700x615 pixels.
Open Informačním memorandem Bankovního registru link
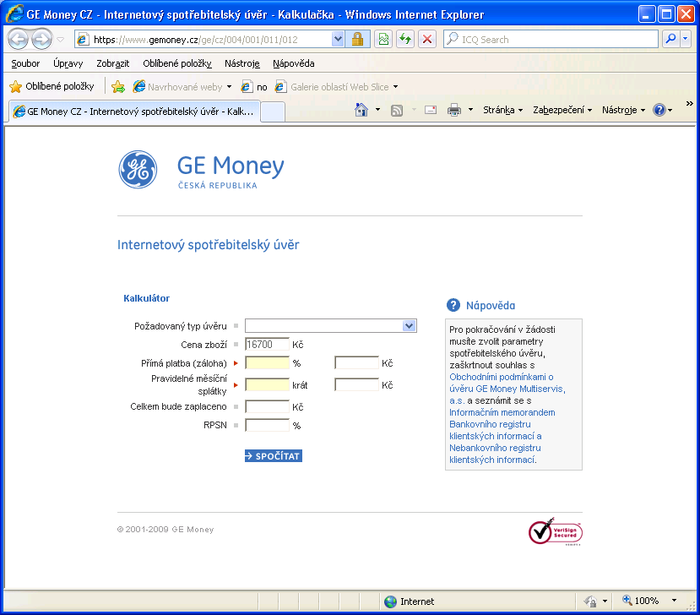tap(502, 418)
